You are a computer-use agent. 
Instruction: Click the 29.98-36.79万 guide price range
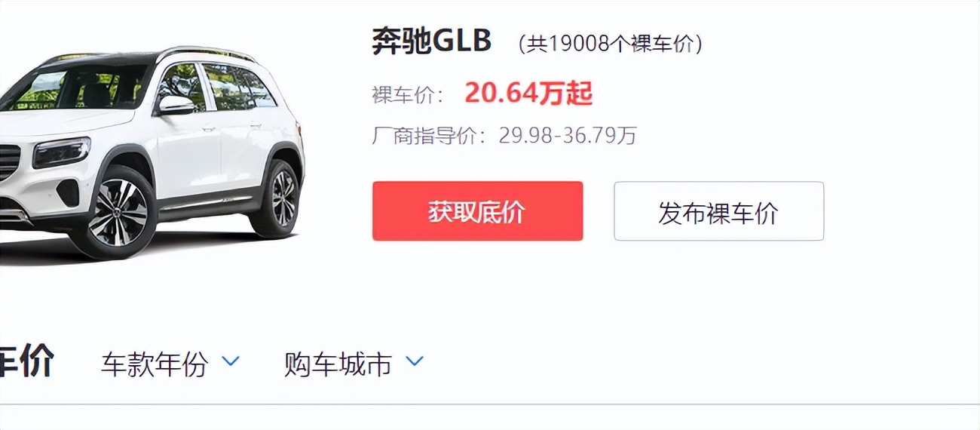(568, 136)
